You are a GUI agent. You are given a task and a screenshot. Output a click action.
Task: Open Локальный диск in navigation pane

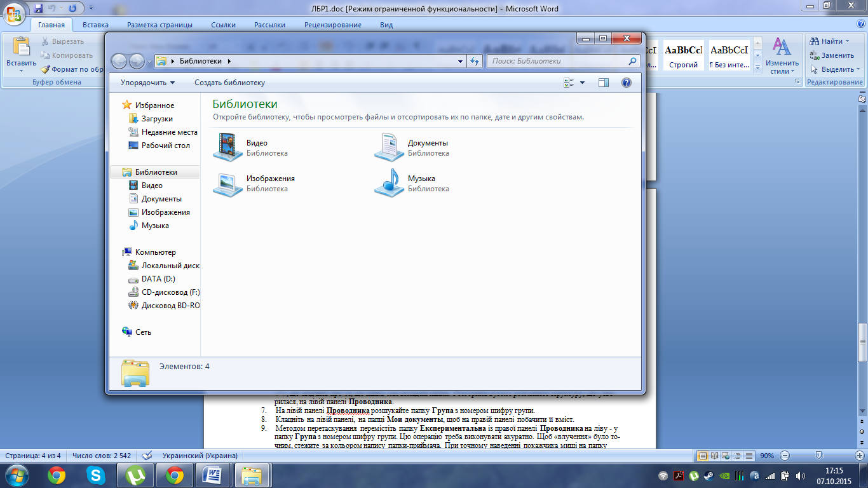[x=164, y=266]
